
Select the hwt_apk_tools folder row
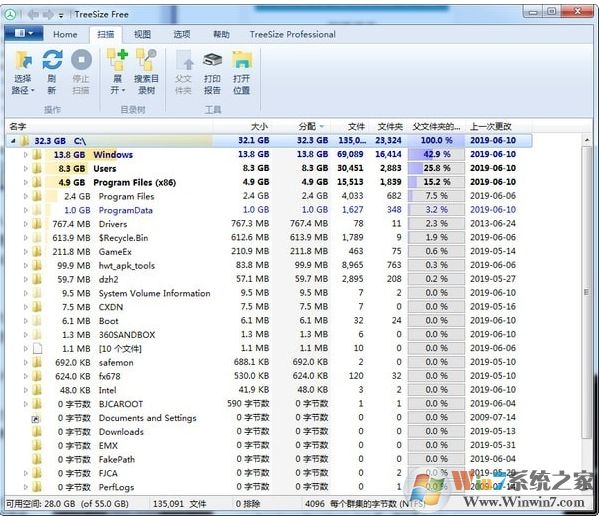coord(126,266)
